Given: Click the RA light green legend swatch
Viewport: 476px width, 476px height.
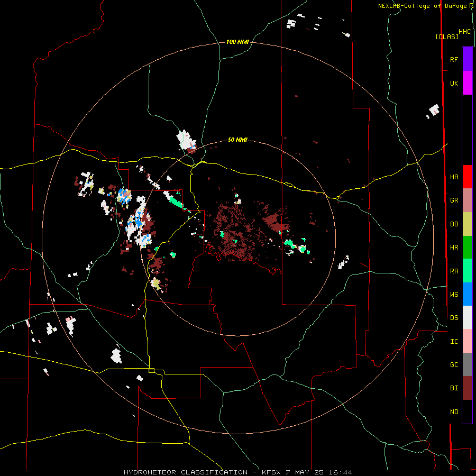Looking at the screenshot, I should [x=467, y=271].
